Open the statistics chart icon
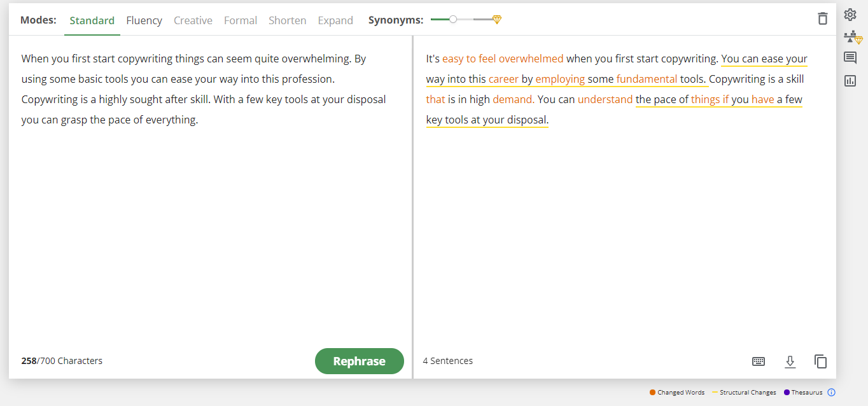Screen dimensions: 868x406 click(x=850, y=81)
